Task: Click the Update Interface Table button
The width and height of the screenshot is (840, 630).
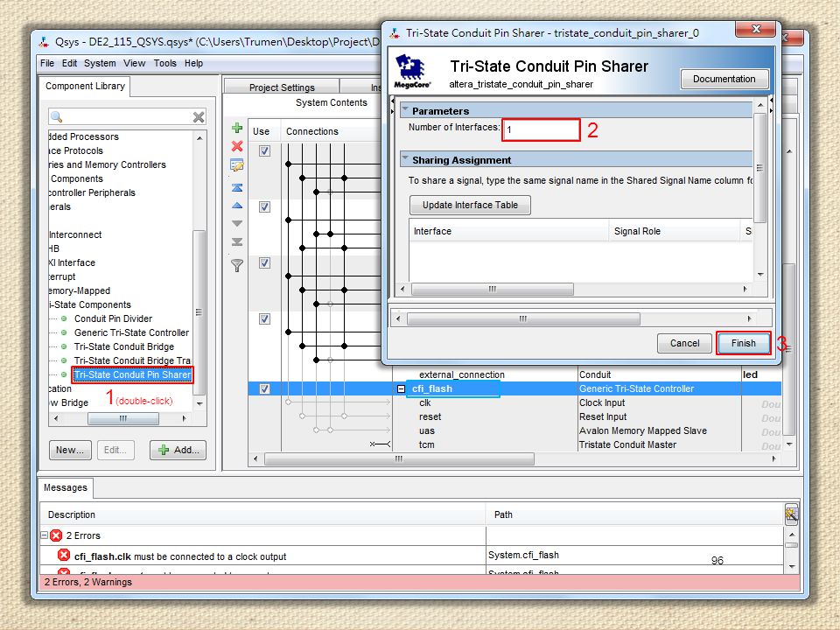Action: point(470,205)
